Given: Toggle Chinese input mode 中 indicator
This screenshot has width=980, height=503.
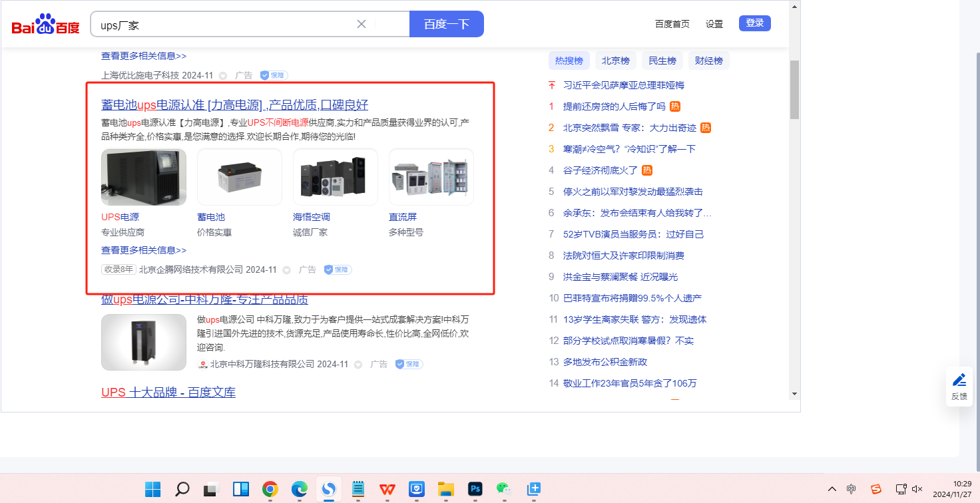Looking at the screenshot, I should (x=852, y=489).
